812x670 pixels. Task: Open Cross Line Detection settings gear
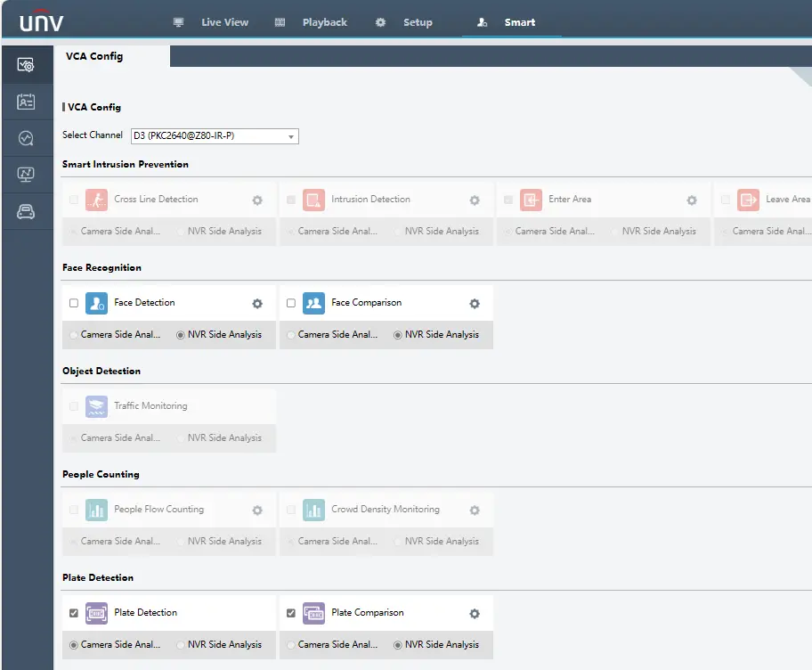click(257, 200)
